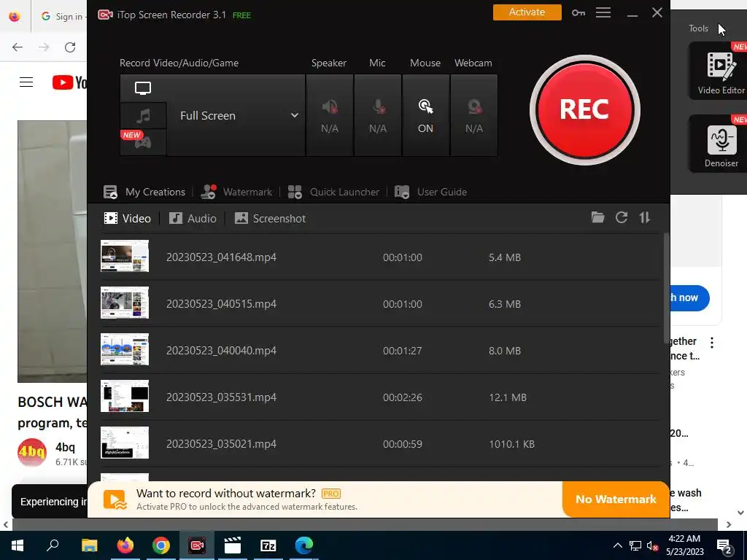Image resolution: width=747 pixels, height=560 pixels.
Task: Click the orange Activate button
Action: coord(527,12)
